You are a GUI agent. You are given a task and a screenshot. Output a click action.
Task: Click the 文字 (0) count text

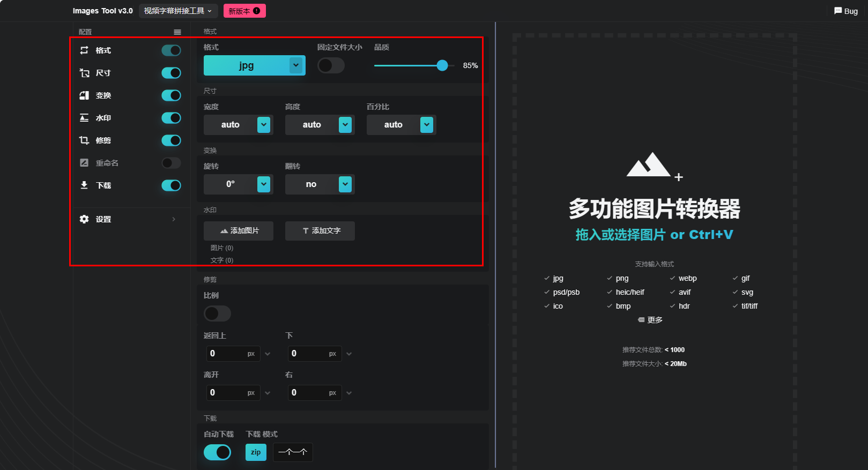coord(222,260)
